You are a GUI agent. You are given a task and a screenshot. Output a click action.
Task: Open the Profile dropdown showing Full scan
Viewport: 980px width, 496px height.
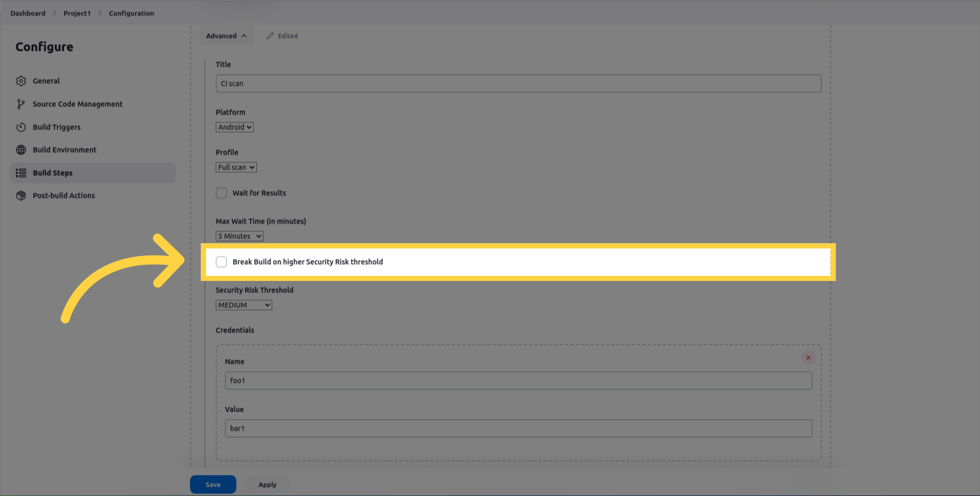click(236, 168)
